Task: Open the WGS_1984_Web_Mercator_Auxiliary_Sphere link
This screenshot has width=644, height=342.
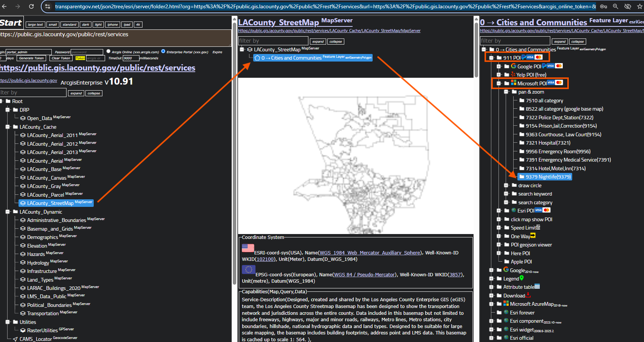Action: pyautogui.click(x=370, y=253)
